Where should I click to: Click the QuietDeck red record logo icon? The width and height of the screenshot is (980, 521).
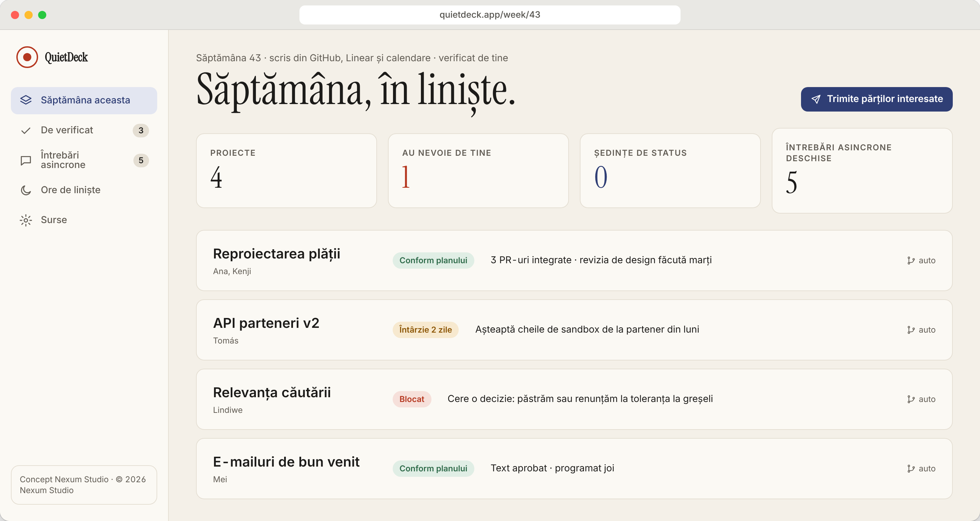27,57
